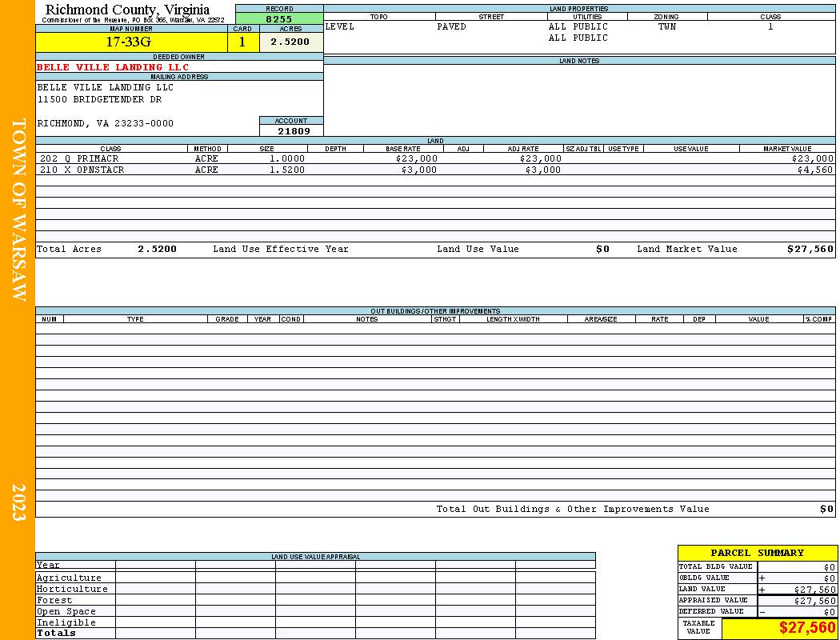Screen dimensions: 840x640
Task: Click topo value LEVEL
Action: (x=340, y=26)
